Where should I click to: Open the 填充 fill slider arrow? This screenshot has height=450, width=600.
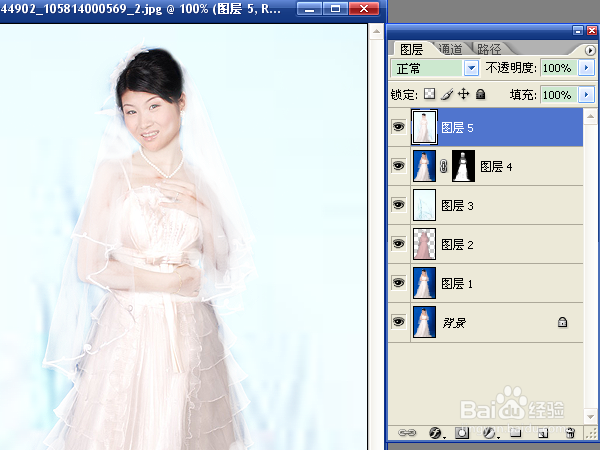(x=586, y=95)
